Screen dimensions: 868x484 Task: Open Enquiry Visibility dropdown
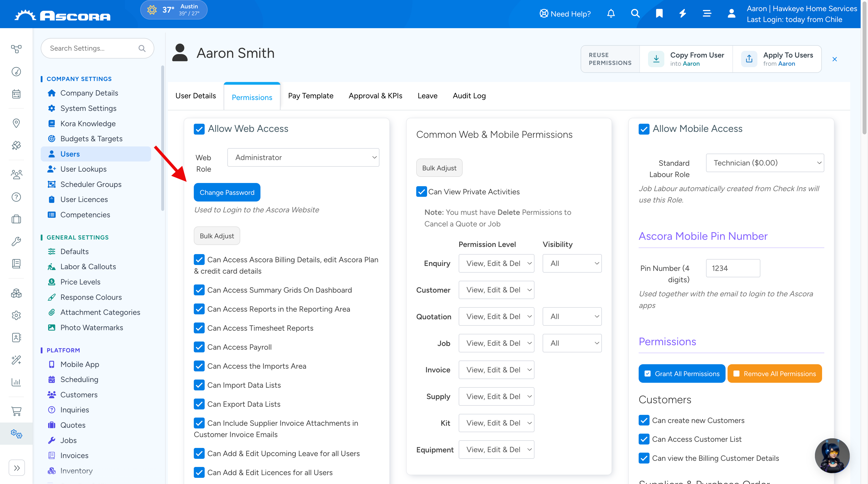coord(572,263)
